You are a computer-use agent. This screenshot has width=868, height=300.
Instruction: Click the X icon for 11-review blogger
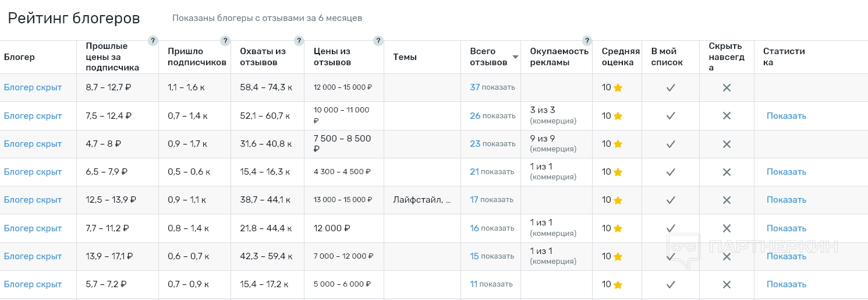tap(727, 284)
